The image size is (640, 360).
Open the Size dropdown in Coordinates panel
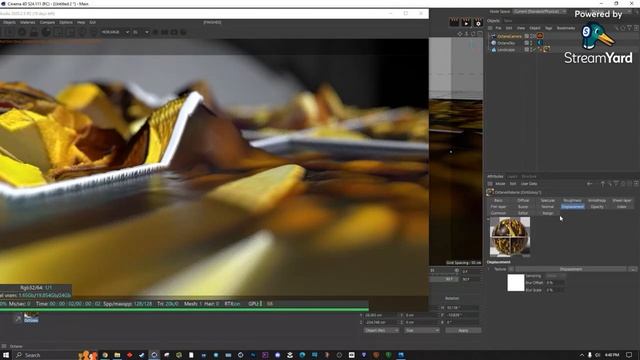point(422,330)
